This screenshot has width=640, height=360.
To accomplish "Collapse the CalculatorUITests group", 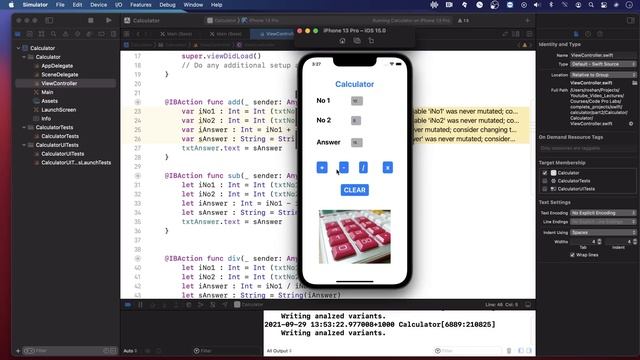I will [24, 145].
